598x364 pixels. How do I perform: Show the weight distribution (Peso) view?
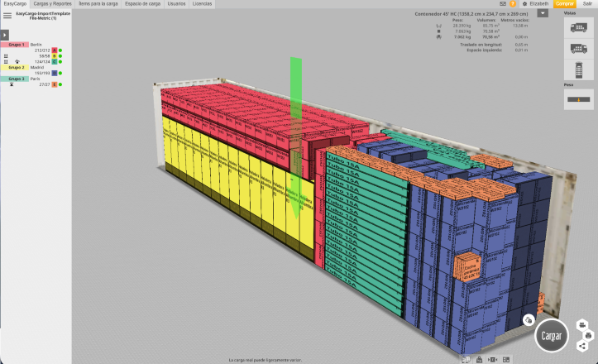tap(578, 99)
